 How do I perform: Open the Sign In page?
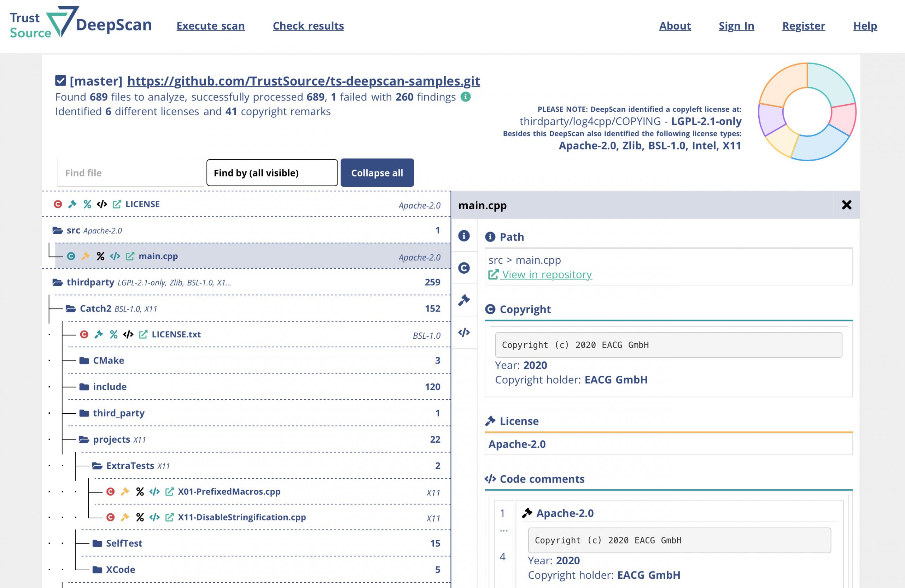pos(736,26)
